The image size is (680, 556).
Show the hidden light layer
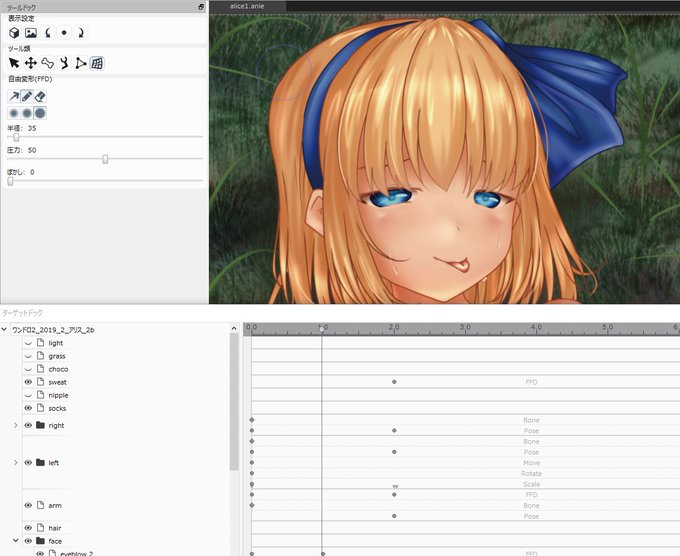pos(28,343)
